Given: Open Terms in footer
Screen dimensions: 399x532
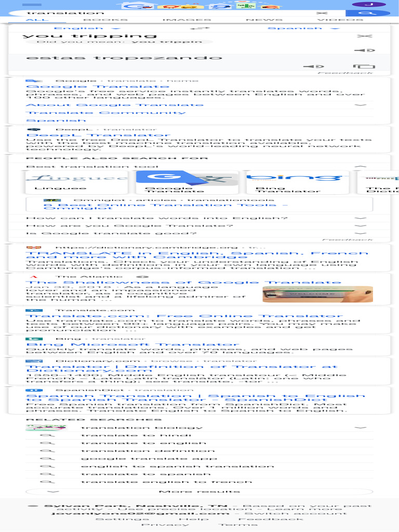Looking at the screenshot, I should click(238, 525).
